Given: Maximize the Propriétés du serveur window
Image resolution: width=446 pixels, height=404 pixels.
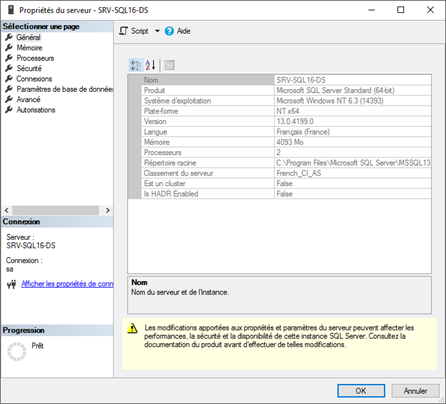Looking at the screenshot, I should pyautogui.click(x=401, y=10).
